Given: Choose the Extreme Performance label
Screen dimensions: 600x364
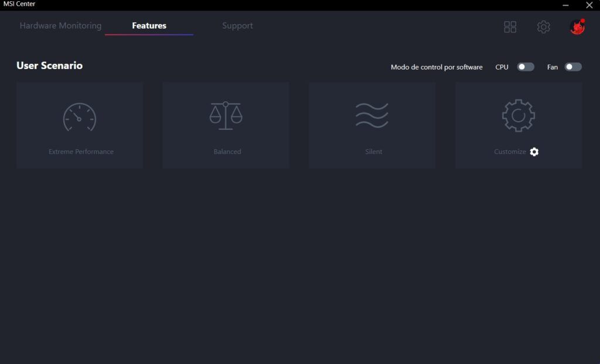Looking at the screenshot, I should (81, 152).
